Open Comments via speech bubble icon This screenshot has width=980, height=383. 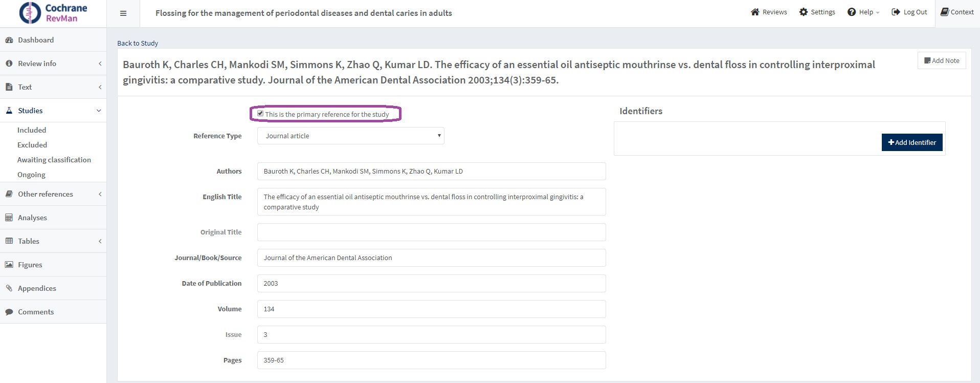[x=9, y=312]
